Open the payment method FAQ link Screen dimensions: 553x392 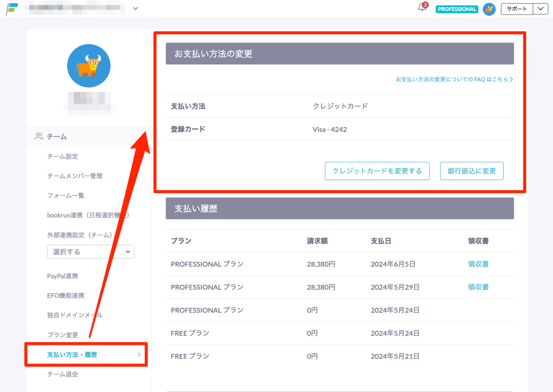(x=454, y=79)
